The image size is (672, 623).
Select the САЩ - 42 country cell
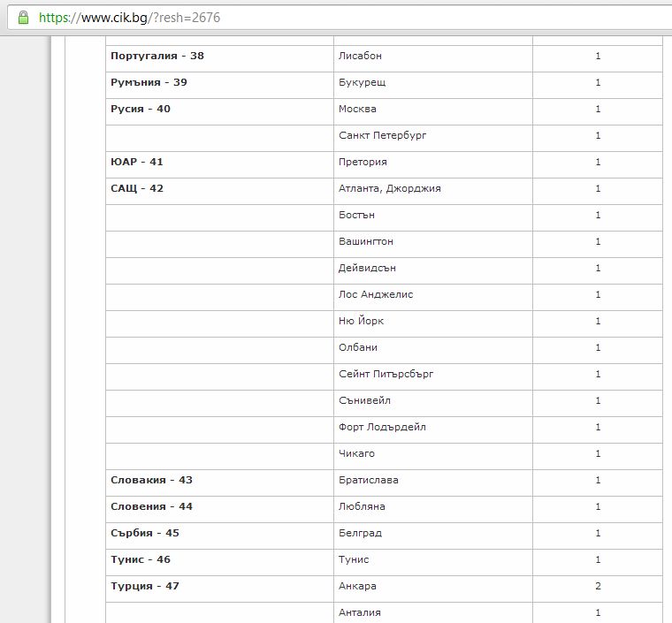point(137,188)
